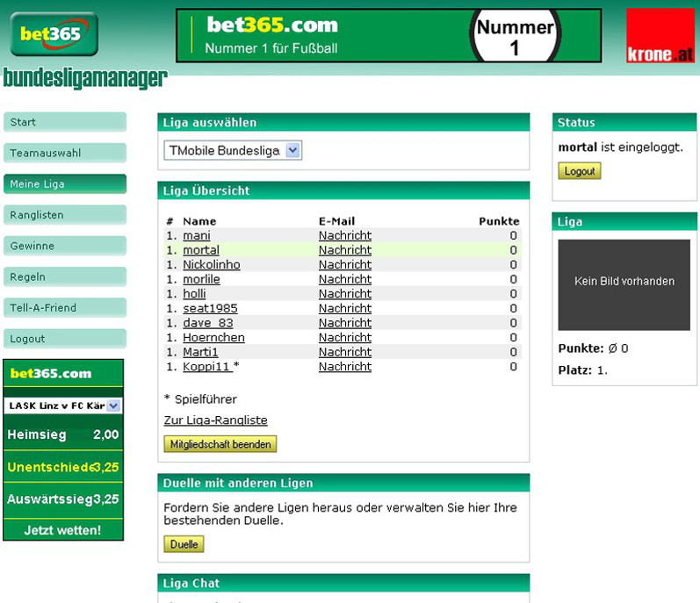Open player Nickolinho's profile link
The height and width of the screenshot is (603, 700).
[x=212, y=265]
